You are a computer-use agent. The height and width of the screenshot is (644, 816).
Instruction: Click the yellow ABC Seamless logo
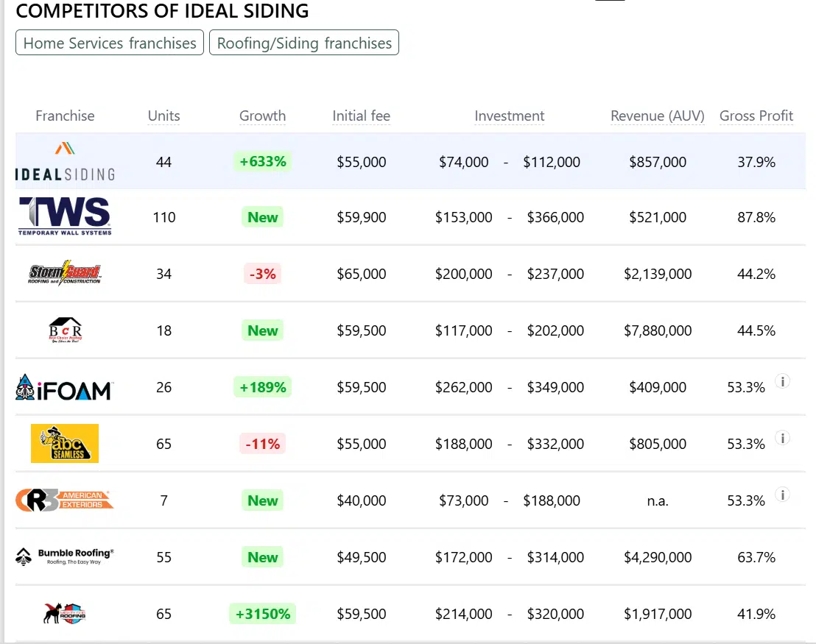[x=65, y=443]
